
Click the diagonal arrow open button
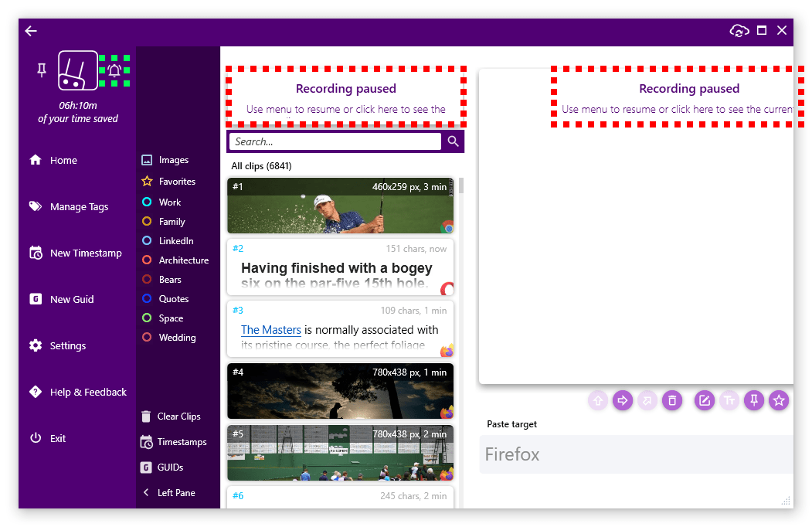647,400
